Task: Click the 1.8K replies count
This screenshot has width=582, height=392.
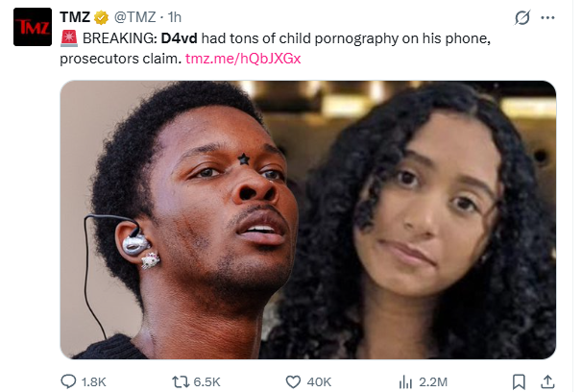Action: pyautogui.click(x=93, y=382)
